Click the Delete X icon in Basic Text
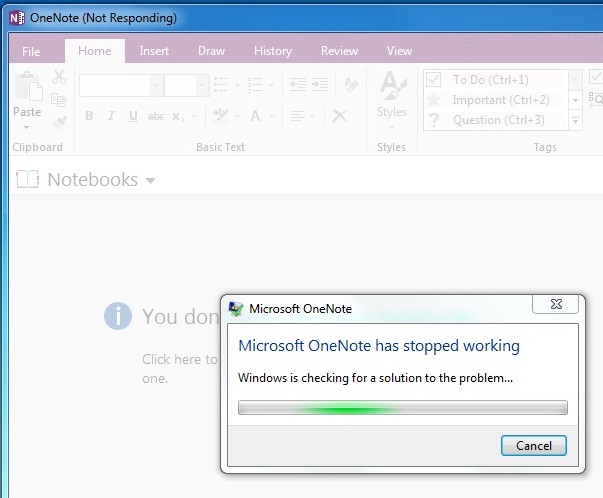603x498 pixels. click(340, 116)
